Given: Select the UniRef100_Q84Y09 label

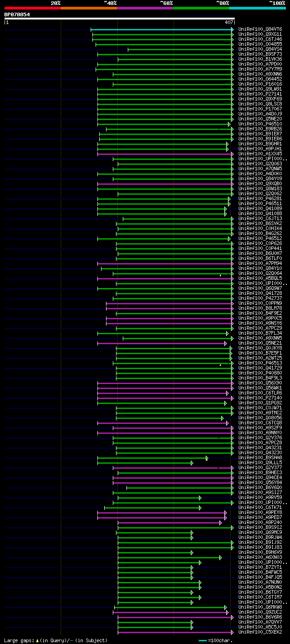Looking at the screenshot, I should point(260,179).
